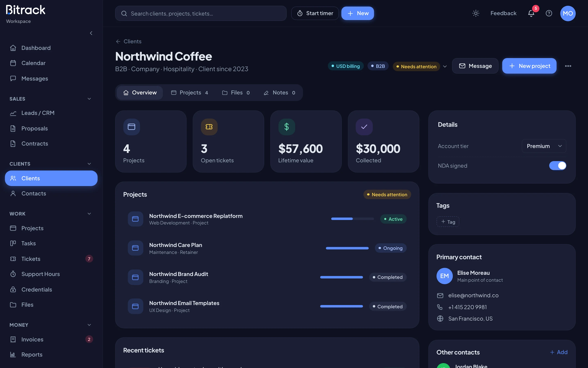Go to Support Hours in sidebar
This screenshot has height=368, width=588.
(x=51, y=274)
